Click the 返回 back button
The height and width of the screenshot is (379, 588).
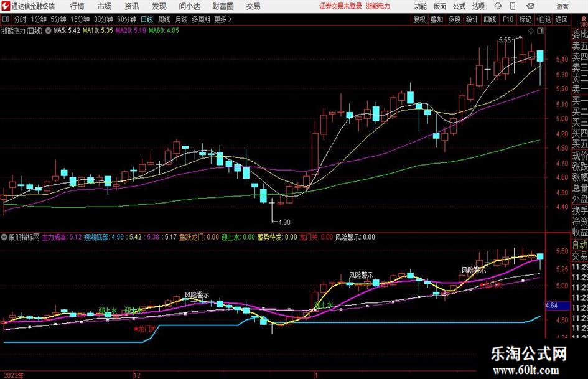coord(561,19)
